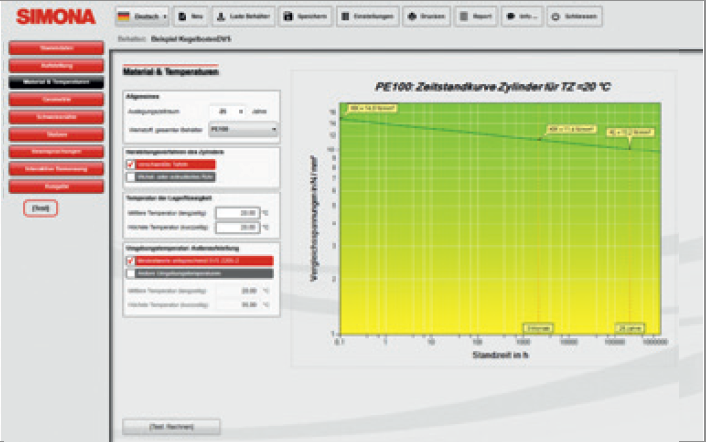The height and width of the screenshot is (442, 706).
Task: Switch to the Stammdaten sidebar section
Action: [55, 47]
